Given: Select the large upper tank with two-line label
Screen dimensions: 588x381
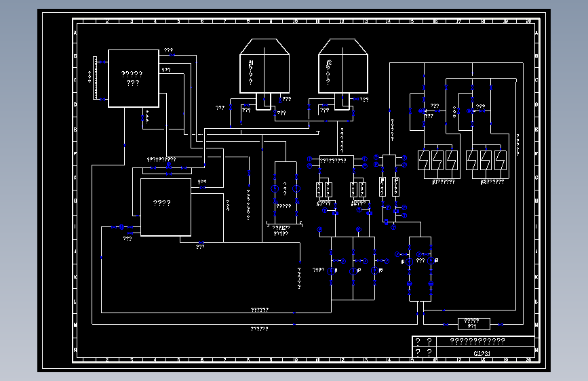Looking at the screenshot, I should (134, 79).
